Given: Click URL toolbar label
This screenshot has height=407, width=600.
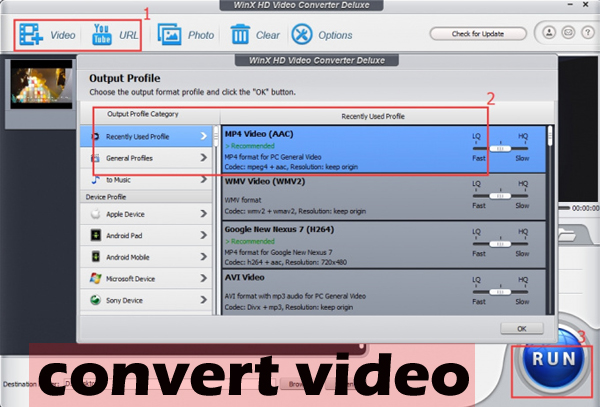Looking at the screenshot, I should click(128, 35).
